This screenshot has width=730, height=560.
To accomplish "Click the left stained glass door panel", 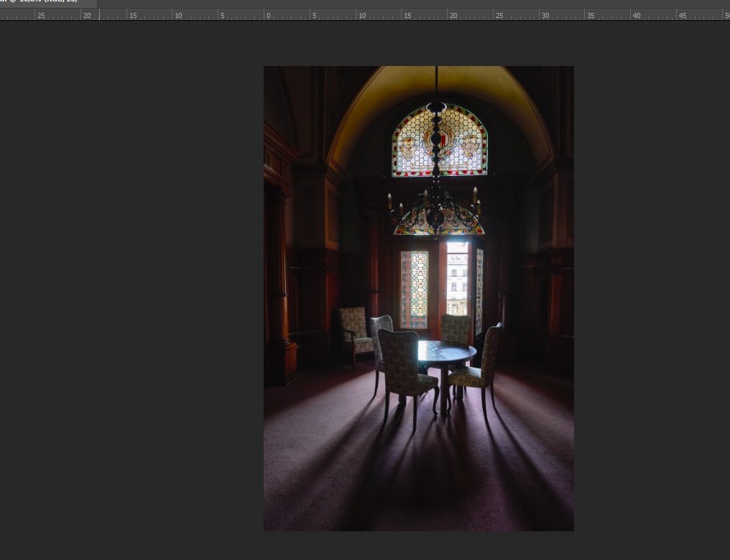I will (x=414, y=289).
